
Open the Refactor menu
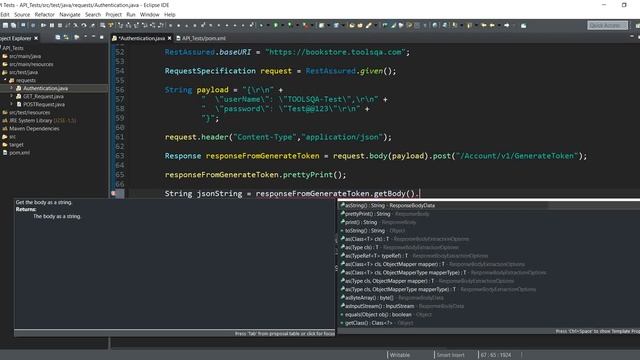[44, 14]
